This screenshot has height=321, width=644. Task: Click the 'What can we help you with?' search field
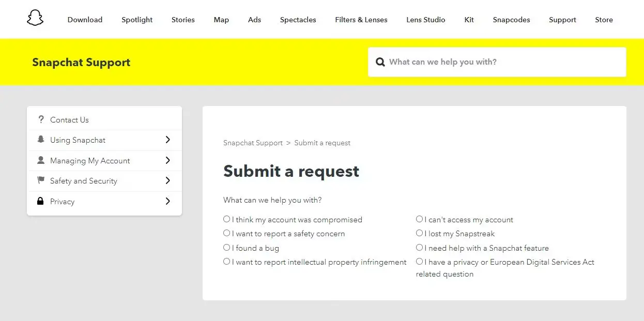497,62
